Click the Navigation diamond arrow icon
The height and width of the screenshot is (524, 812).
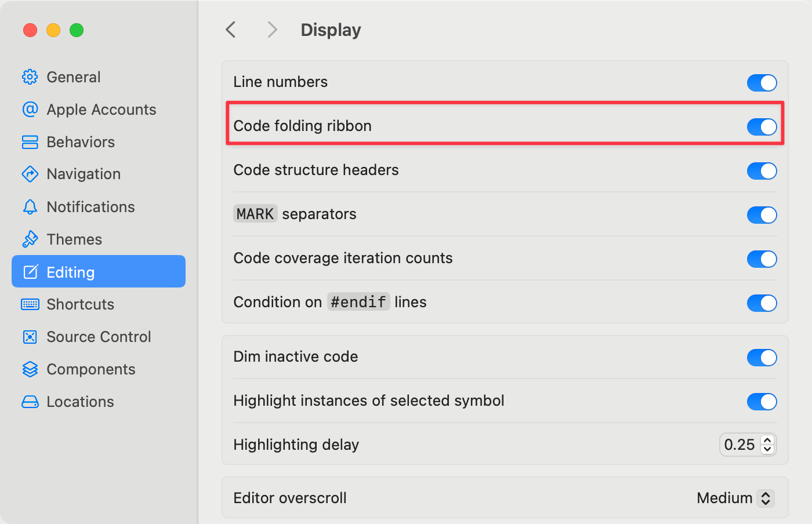click(x=30, y=174)
